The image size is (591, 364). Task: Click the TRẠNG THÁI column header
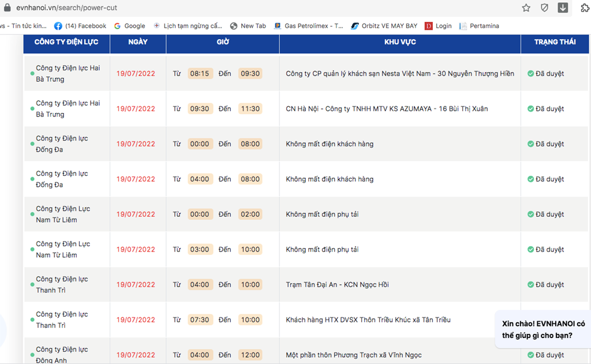pyautogui.click(x=555, y=42)
